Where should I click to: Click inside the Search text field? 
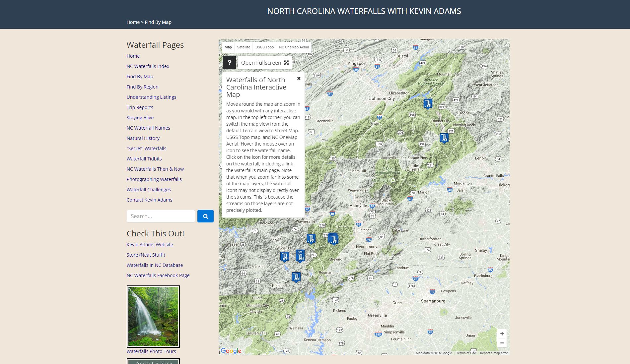pyautogui.click(x=161, y=216)
